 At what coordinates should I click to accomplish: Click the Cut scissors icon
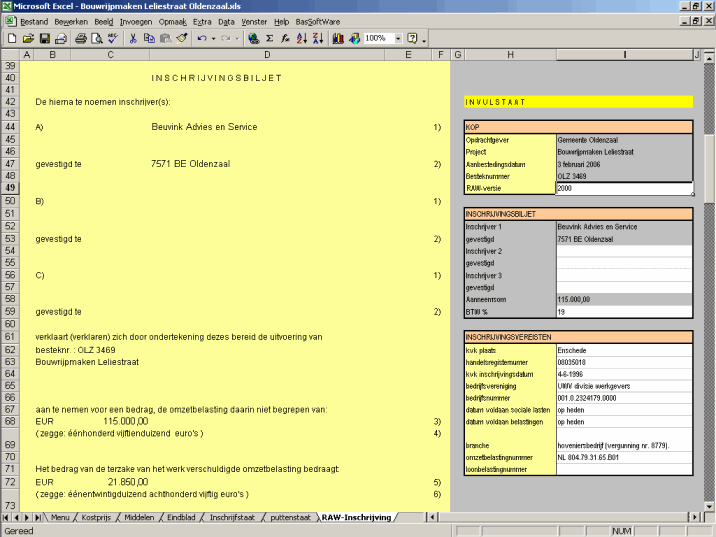click(131, 38)
